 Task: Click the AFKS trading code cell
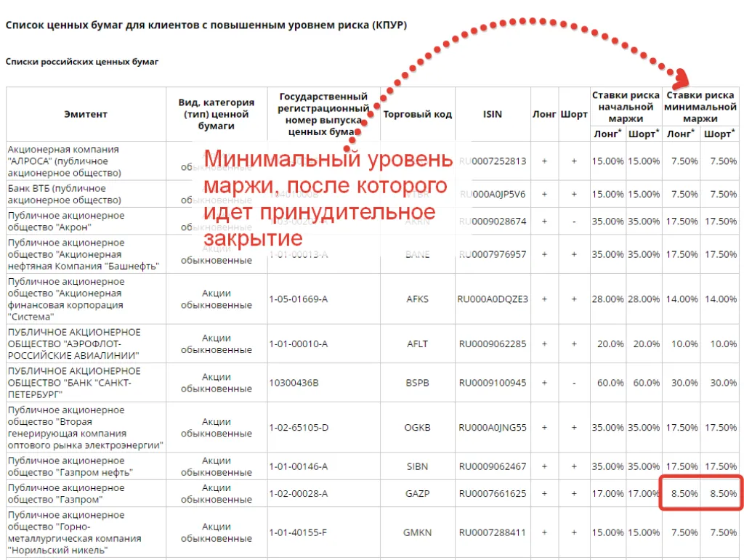pos(418,299)
